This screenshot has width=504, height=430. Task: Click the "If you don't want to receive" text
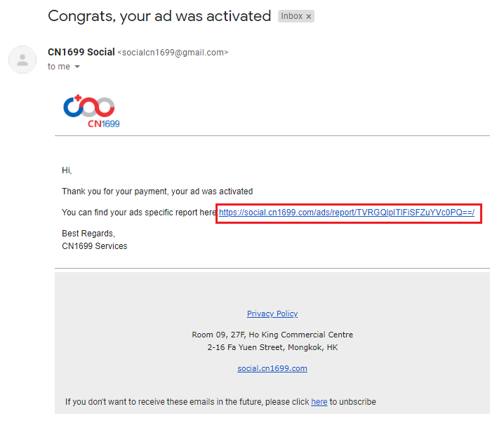(187, 402)
